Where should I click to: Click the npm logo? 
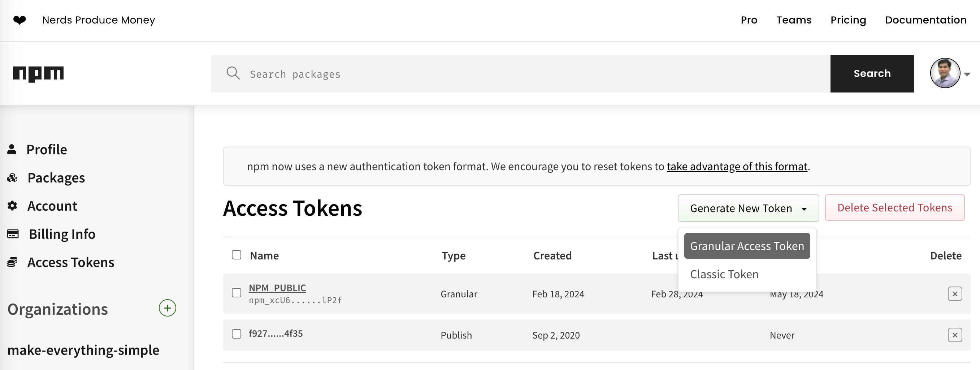38,74
